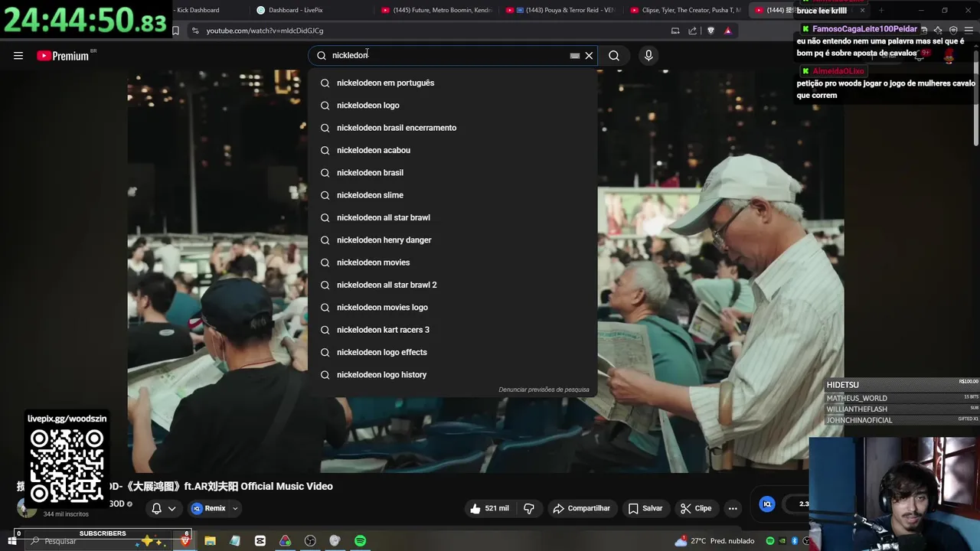Screen dimensions: 980x551
Task: Expand the notification bell chevron
Action: click(172, 508)
